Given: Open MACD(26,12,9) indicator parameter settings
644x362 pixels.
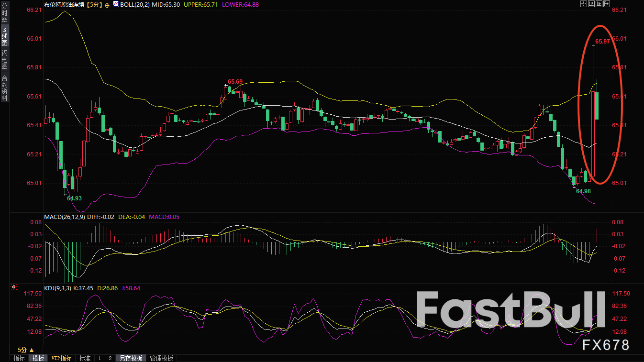Looking at the screenshot, I should tap(65, 217).
